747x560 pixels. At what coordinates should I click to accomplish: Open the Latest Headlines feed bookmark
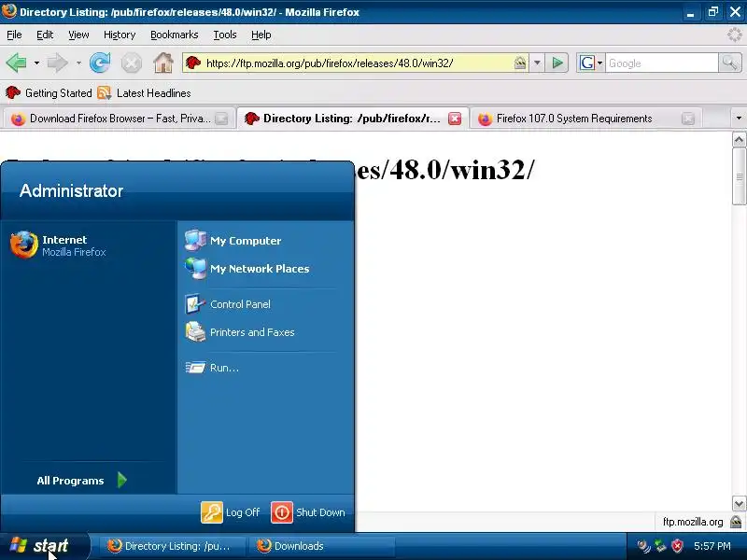pos(145,92)
